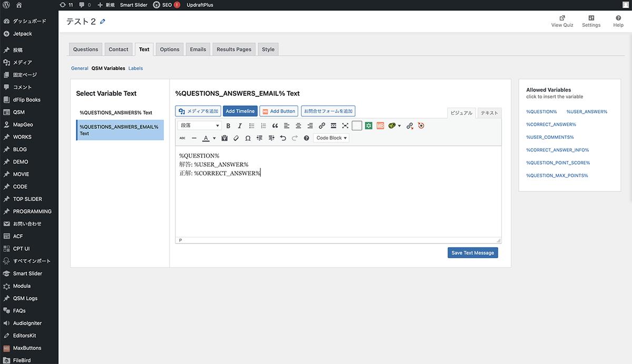Toggle bold formatting in editor toolbar
The image size is (632, 364).
point(228,126)
